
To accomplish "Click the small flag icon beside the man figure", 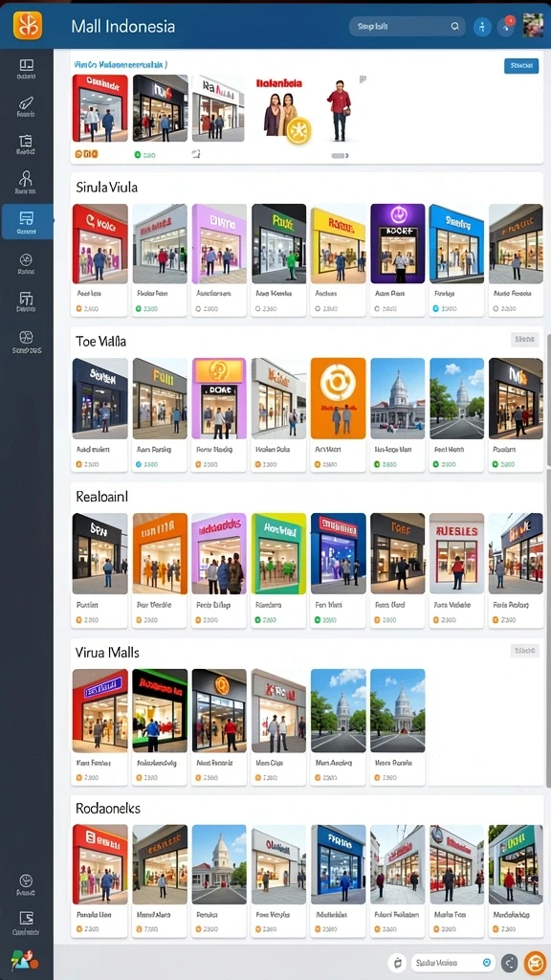I will pyautogui.click(x=363, y=79).
